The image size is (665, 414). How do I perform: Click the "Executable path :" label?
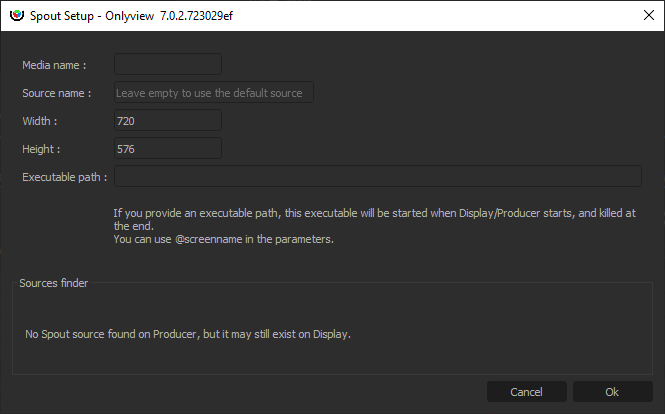point(64,177)
